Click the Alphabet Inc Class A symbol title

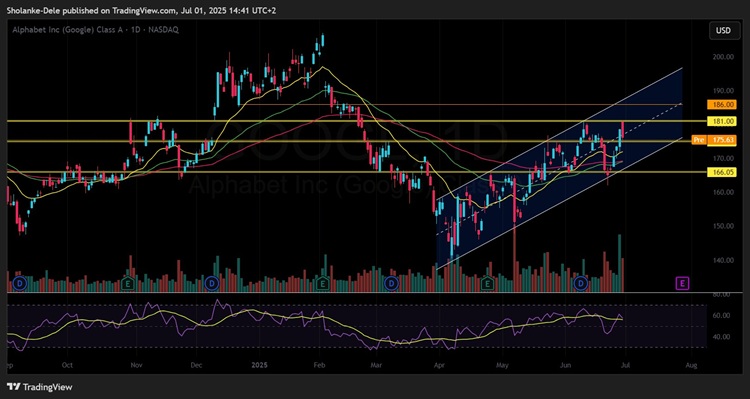click(96, 30)
